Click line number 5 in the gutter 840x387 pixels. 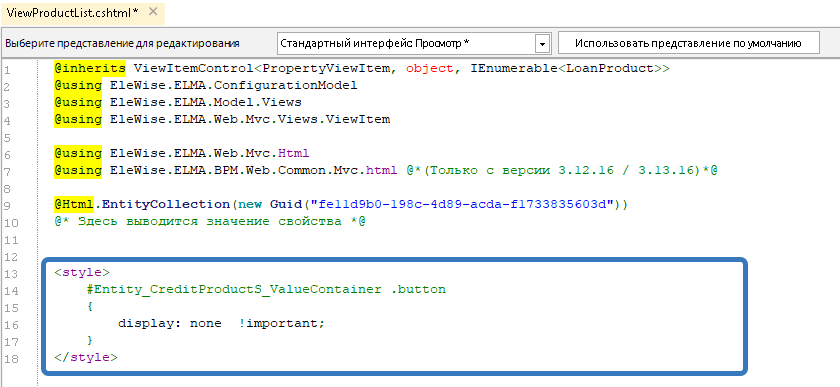pyautogui.click(x=7, y=137)
